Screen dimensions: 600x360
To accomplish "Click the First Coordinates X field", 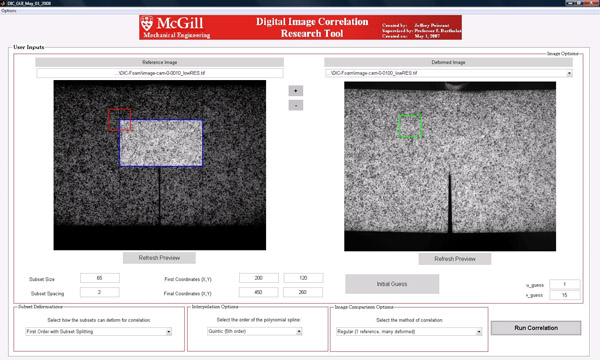I will tap(259, 278).
